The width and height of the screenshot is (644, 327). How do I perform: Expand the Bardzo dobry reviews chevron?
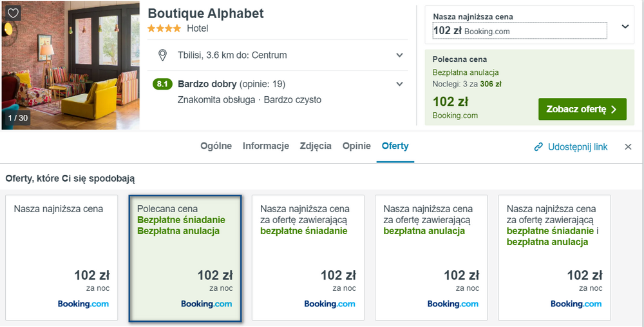[x=400, y=84]
